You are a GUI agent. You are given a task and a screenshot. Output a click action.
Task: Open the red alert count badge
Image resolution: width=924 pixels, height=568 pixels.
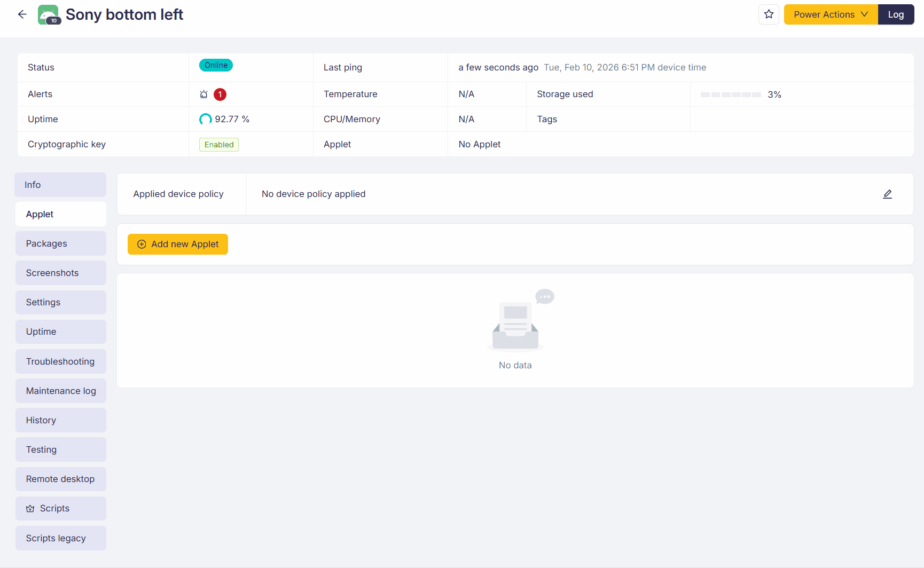pos(220,94)
